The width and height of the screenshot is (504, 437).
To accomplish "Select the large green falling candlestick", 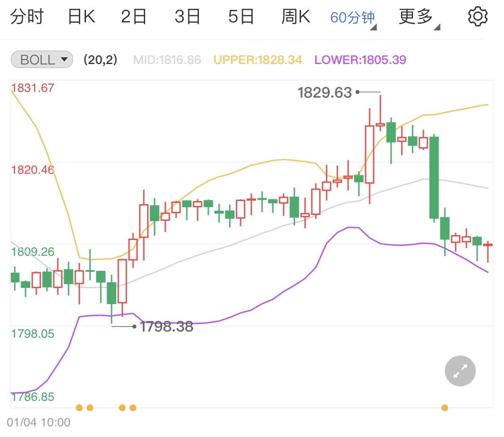I will tap(434, 178).
